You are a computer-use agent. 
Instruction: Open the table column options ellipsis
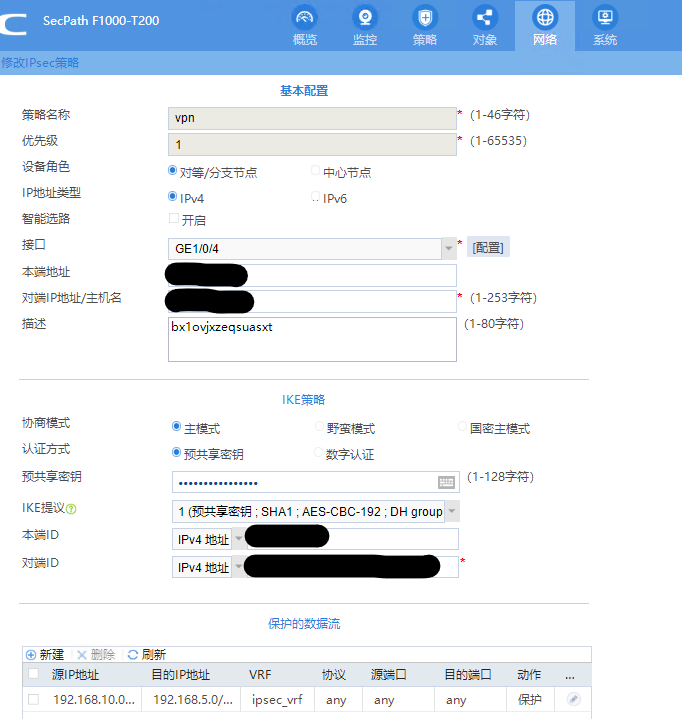(570, 676)
